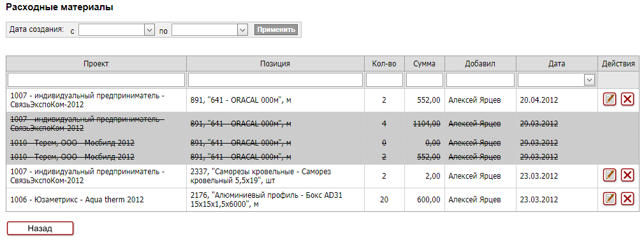Delete the ORACAL row dated 20.04.2012
Screen dimensions: 644x240
pyautogui.click(x=627, y=100)
